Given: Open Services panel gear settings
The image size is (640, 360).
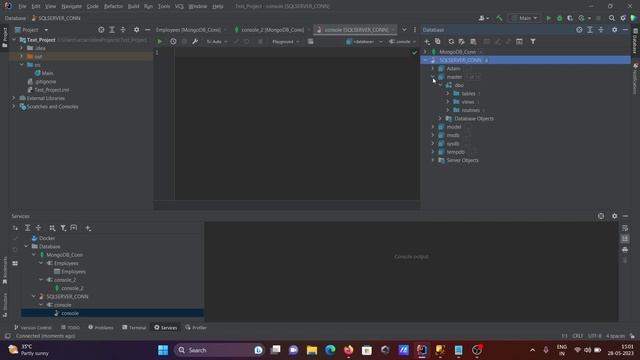Looking at the screenshot, I should click(614, 216).
